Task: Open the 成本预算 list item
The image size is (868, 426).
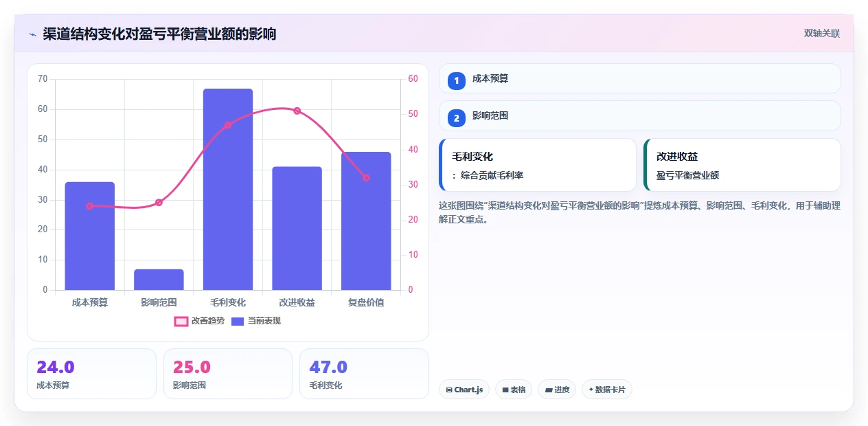Action: point(640,78)
